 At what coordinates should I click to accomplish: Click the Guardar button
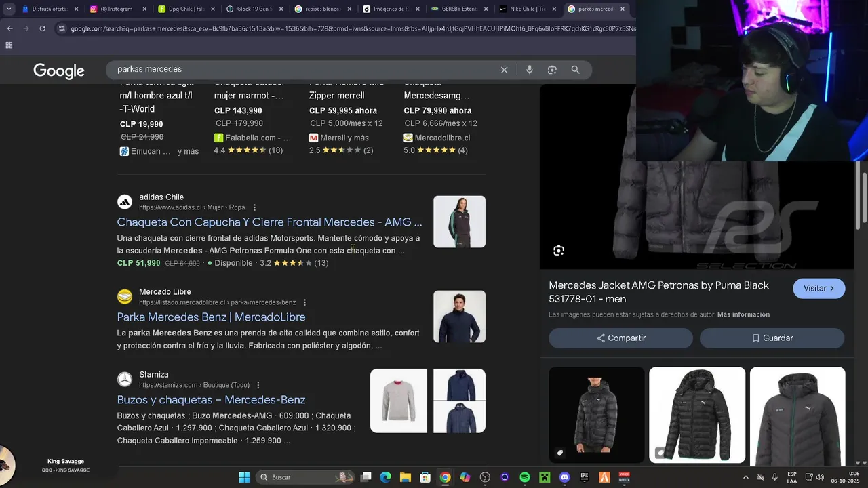click(772, 338)
